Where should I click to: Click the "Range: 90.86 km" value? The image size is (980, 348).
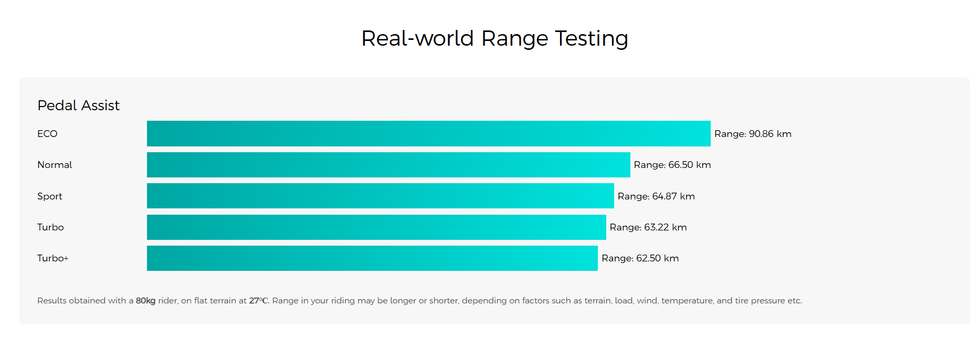(x=753, y=134)
